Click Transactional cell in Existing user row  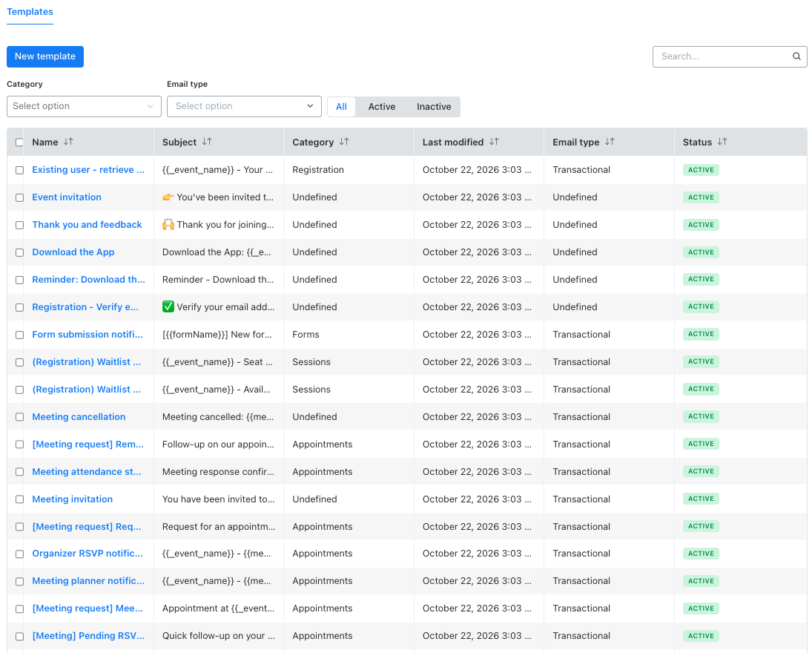point(581,170)
